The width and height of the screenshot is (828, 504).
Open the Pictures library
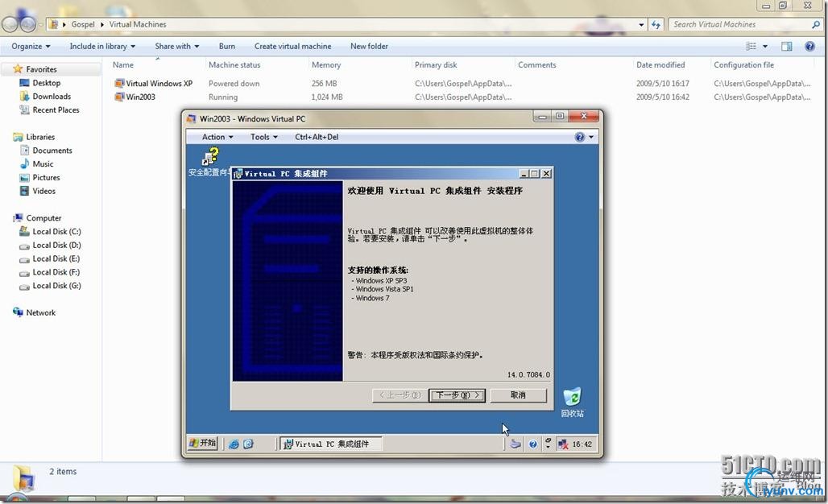click(46, 178)
